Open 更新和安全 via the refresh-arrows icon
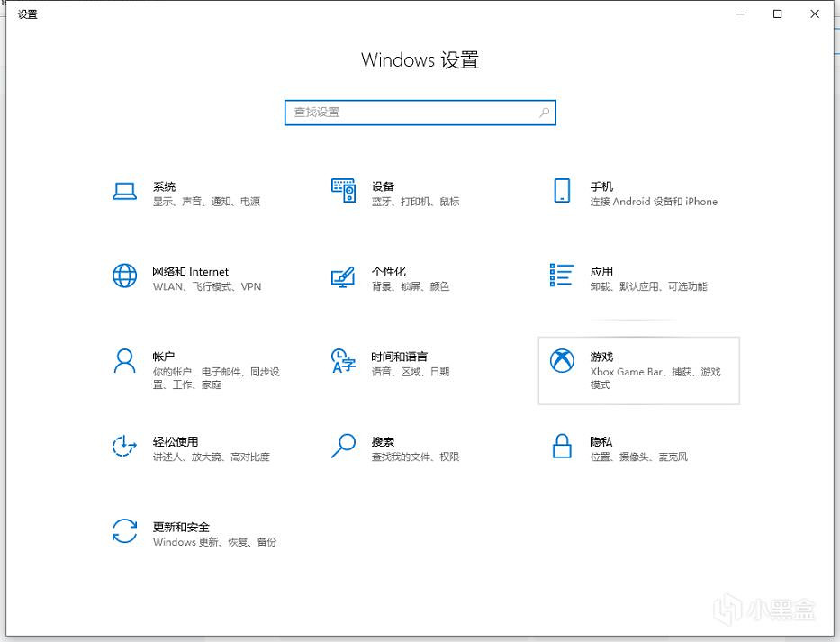 [x=124, y=530]
